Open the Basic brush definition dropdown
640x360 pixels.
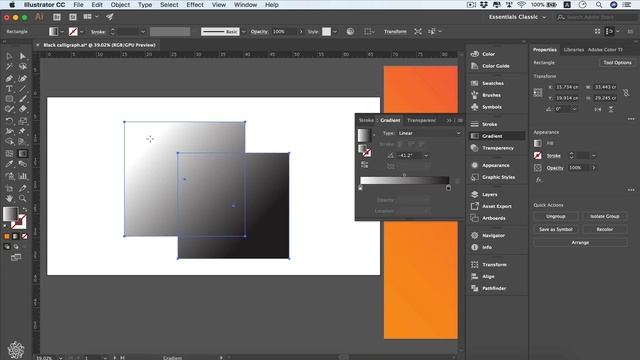point(244,31)
